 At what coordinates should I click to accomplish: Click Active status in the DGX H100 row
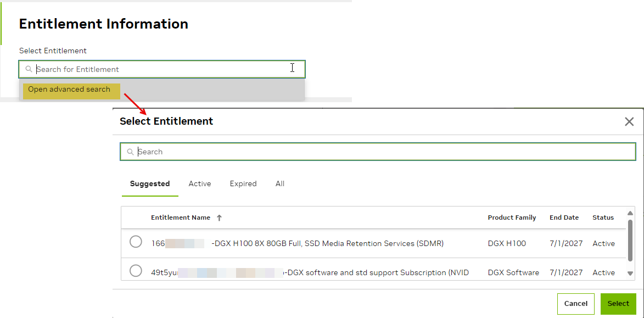click(603, 243)
